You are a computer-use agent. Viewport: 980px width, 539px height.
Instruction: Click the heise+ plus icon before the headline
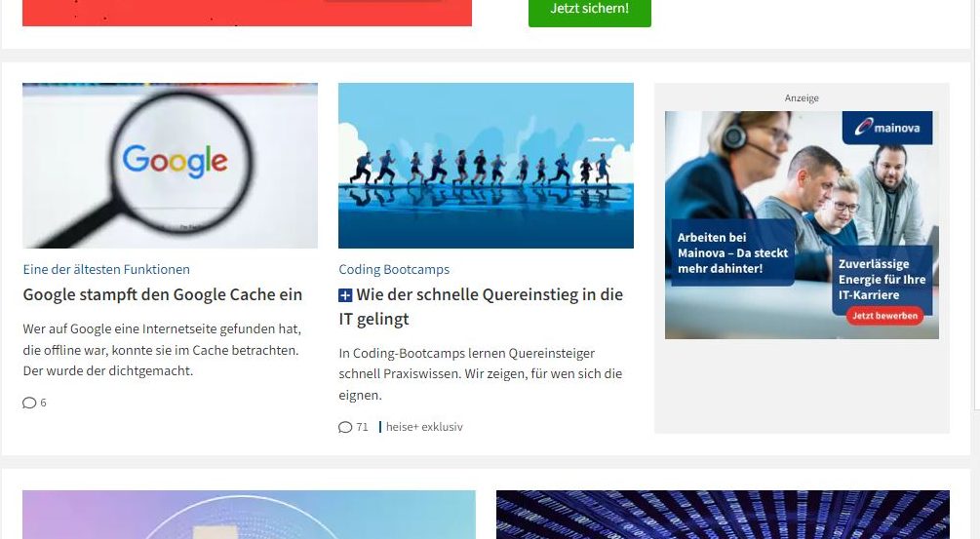click(345, 295)
